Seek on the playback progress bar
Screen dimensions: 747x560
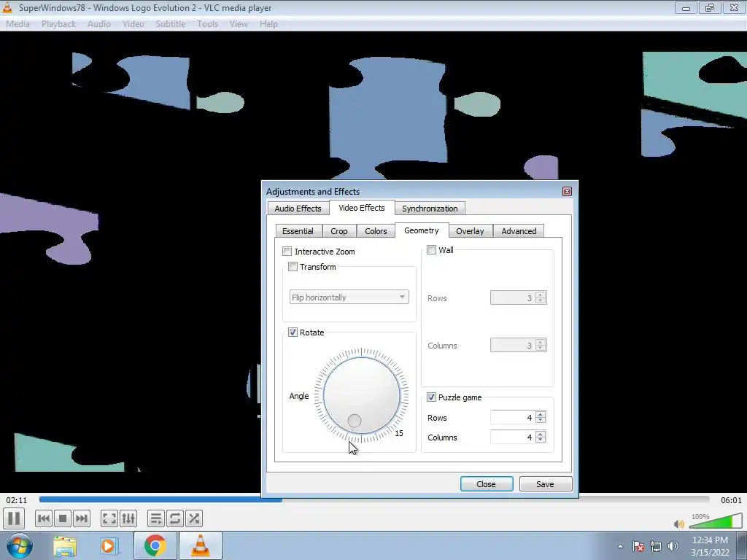[x=374, y=499]
